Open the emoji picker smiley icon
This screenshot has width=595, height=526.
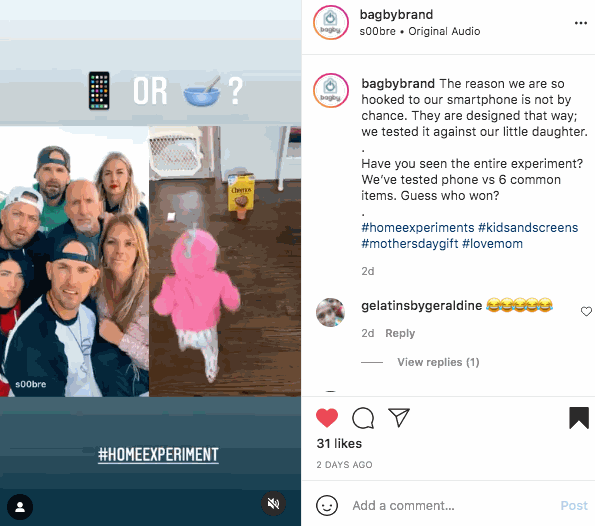click(x=327, y=506)
